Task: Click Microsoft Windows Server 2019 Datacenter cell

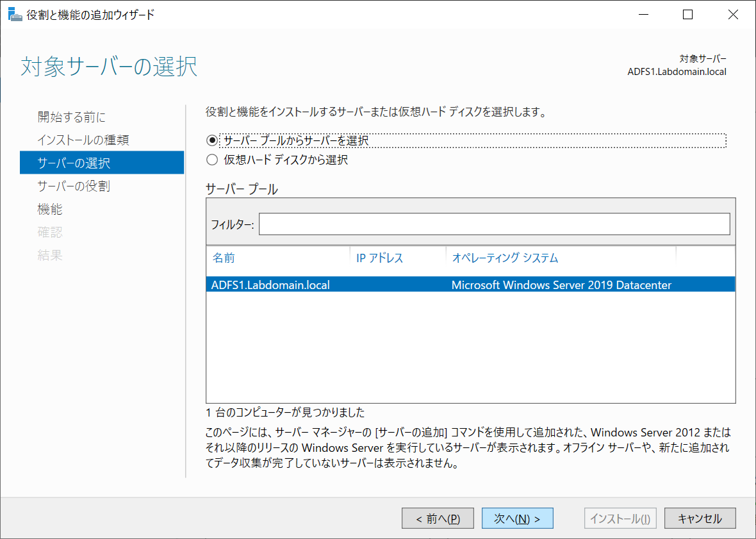Action: click(561, 285)
